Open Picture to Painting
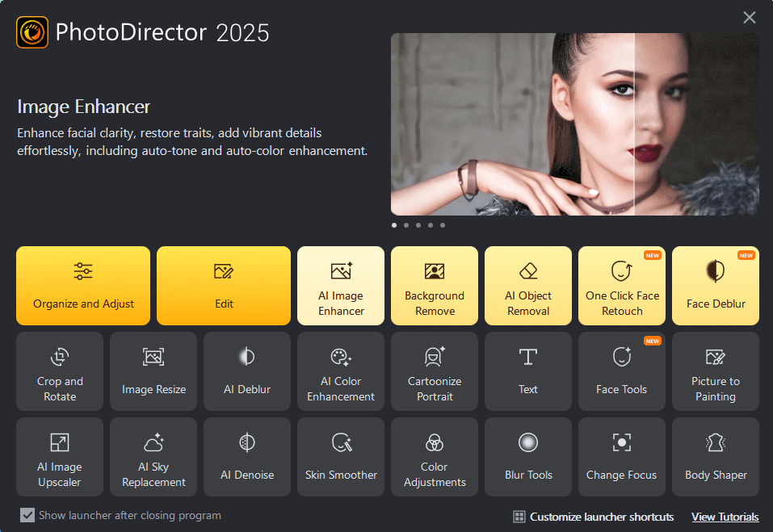Viewport: 773px width, 532px height. pos(715,371)
